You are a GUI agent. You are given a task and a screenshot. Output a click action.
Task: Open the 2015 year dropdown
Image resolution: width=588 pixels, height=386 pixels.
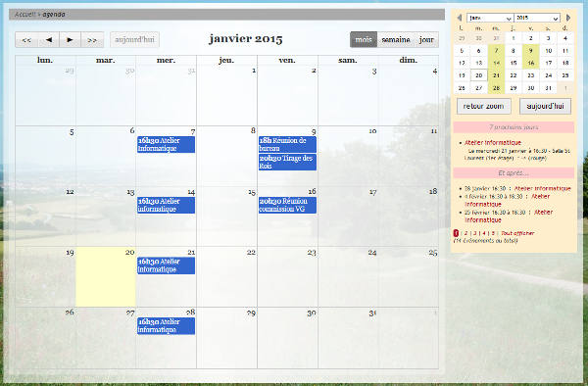point(537,18)
